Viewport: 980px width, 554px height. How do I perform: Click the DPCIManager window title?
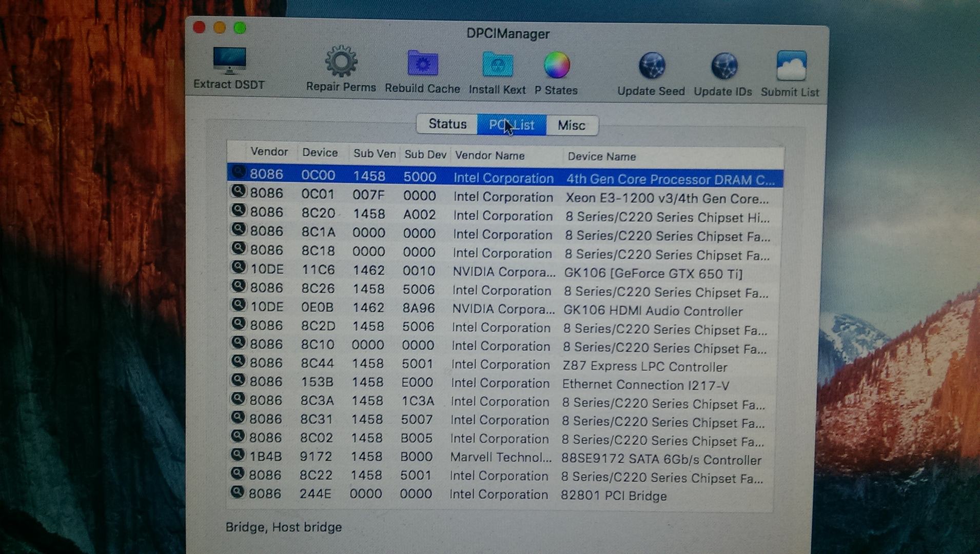(508, 34)
